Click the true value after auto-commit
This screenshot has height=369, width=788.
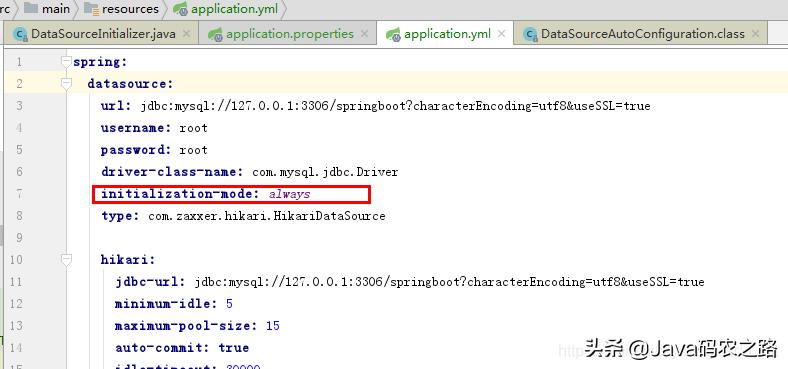(234, 347)
